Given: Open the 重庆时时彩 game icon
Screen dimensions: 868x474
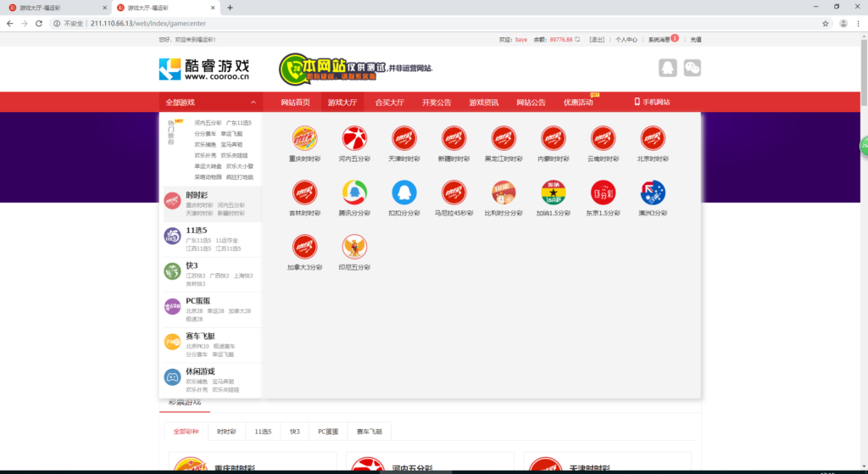Looking at the screenshot, I should [x=305, y=138].
